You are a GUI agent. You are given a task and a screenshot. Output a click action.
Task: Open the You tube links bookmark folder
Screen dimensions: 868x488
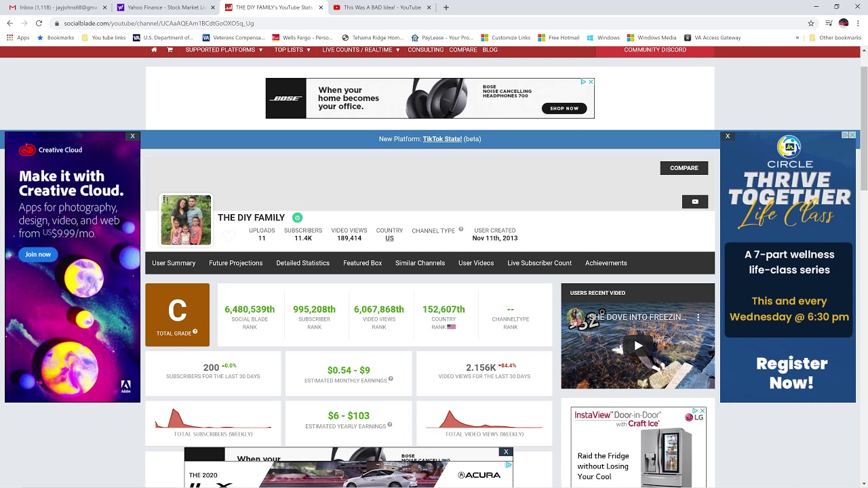(104, 38)
